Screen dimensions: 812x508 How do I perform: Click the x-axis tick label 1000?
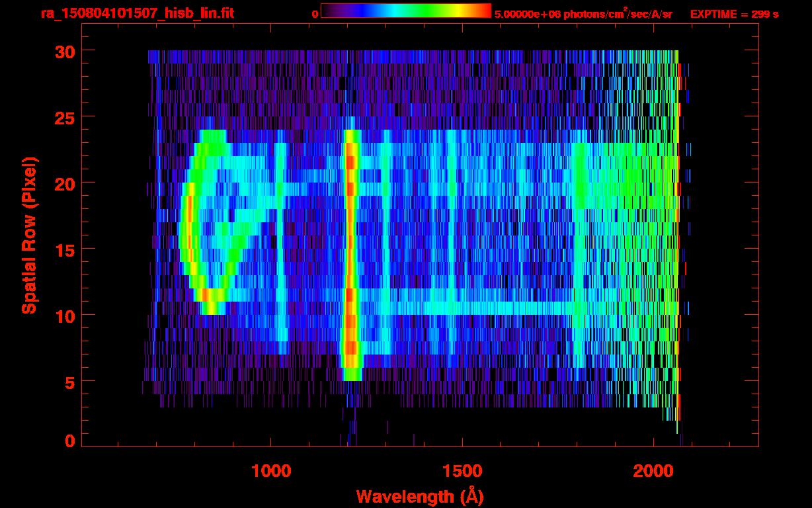(271, 471)
